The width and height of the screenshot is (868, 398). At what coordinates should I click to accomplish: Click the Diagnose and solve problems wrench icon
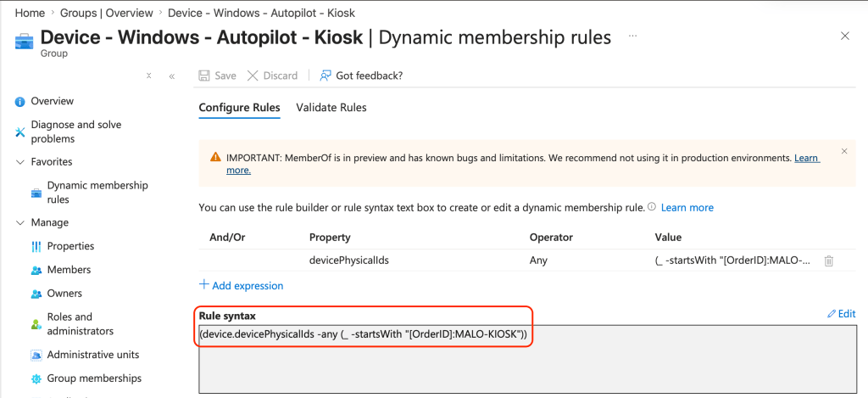pyautogui.click(x=20, y=132)
